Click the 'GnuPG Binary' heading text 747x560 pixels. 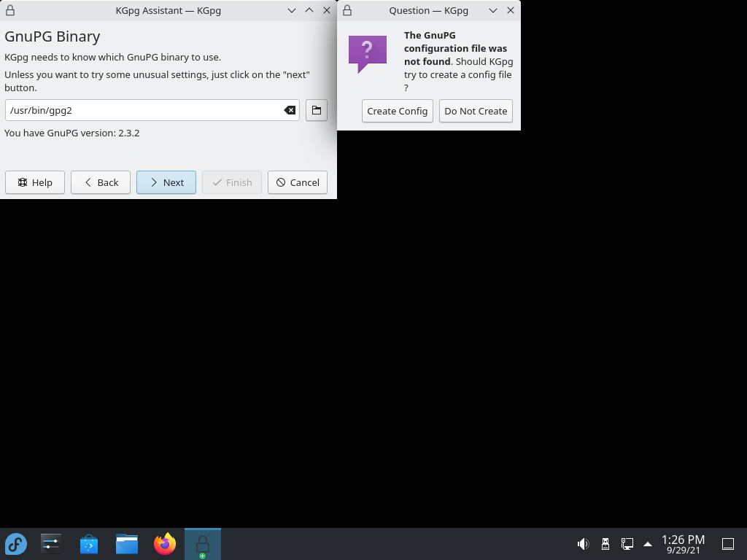tap(53, 36)
